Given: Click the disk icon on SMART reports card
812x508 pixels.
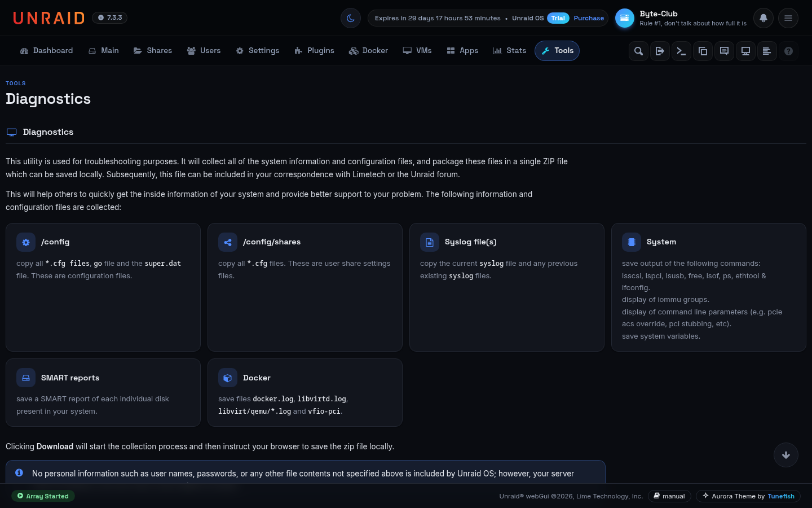Looking at the screenshot, I should tap(26, 378).
